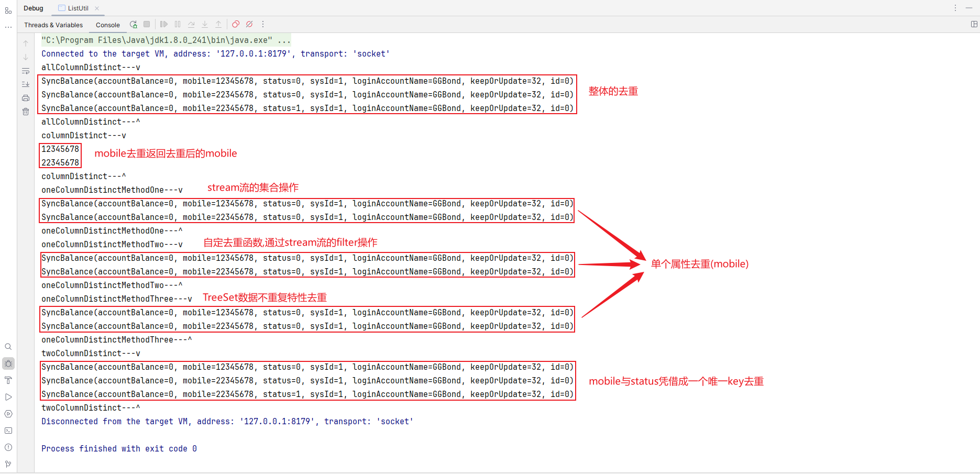Click the 'allColumnDistinct---v' line
This screenshot has width=980, height=474.
point(91,68)
